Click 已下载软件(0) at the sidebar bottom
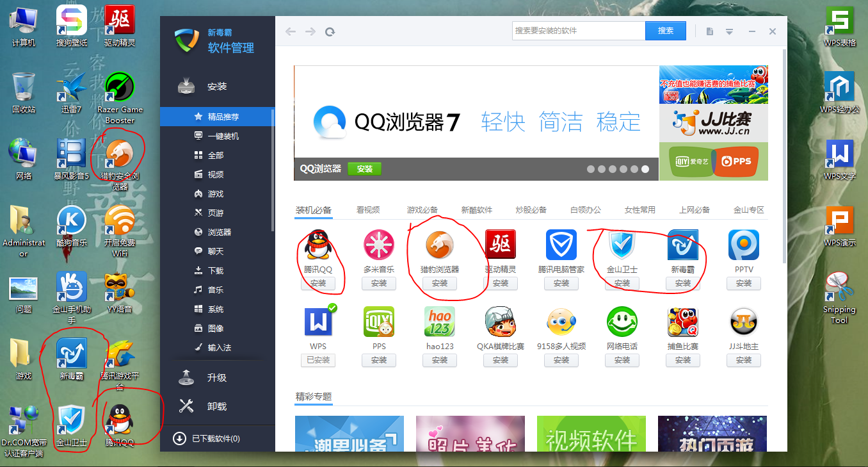Image resolution: width=868 pixels, height=467 pixels. coord(207,439)
